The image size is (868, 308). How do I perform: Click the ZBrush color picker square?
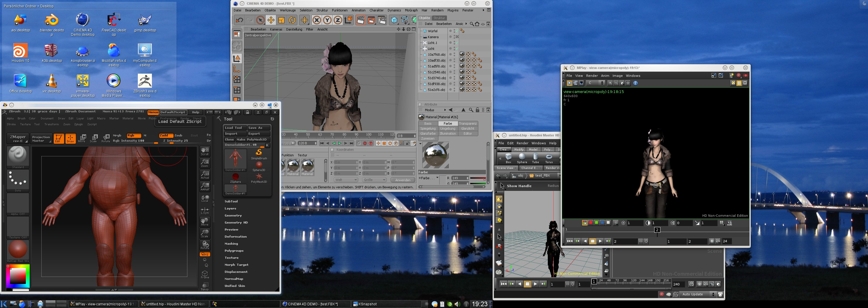click(x=18, y=276)
